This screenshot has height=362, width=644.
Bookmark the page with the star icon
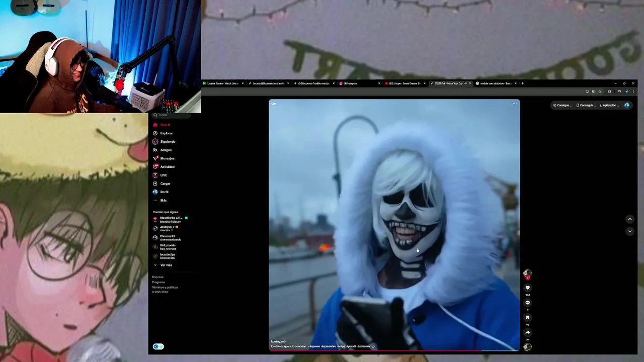click(x=599, y=92)
